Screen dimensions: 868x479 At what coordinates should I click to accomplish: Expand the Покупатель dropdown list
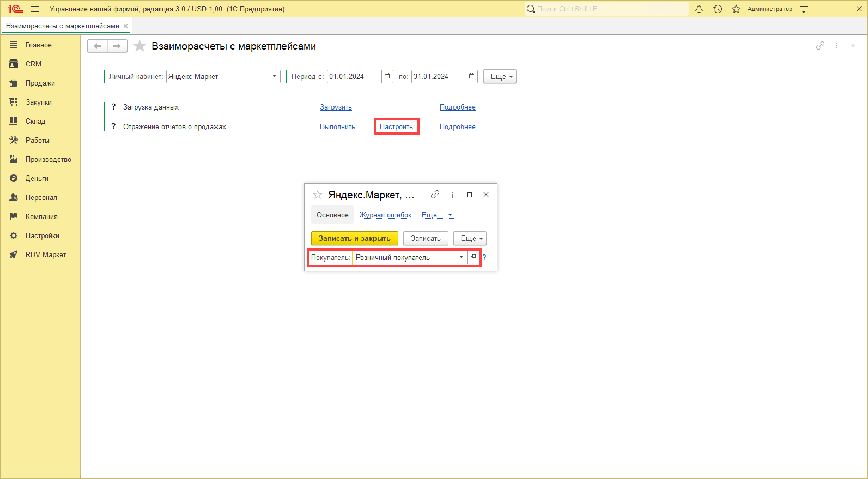pyautogui.click(x=461, y=257)
